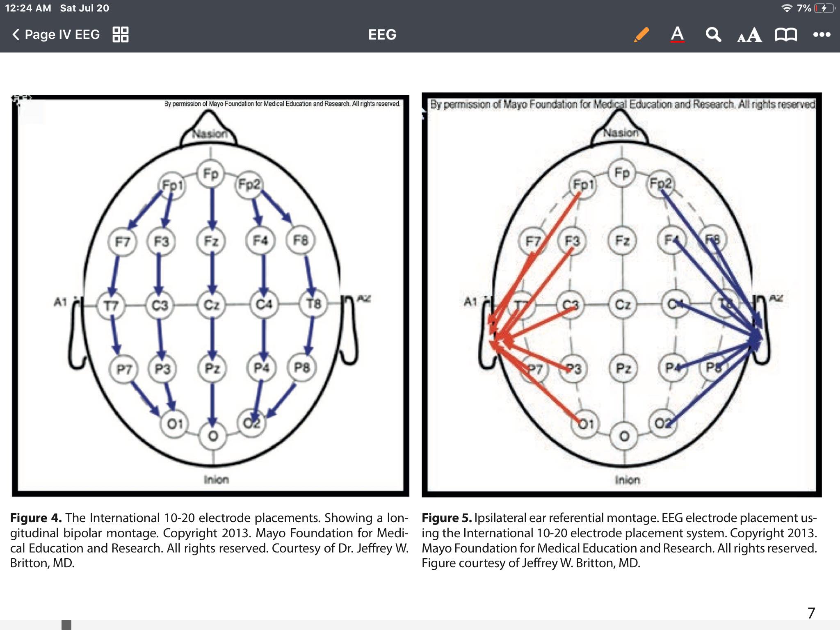Tap the P8 electrode in Figure 4
The image size is (840, 630).
tap(302, 367)
